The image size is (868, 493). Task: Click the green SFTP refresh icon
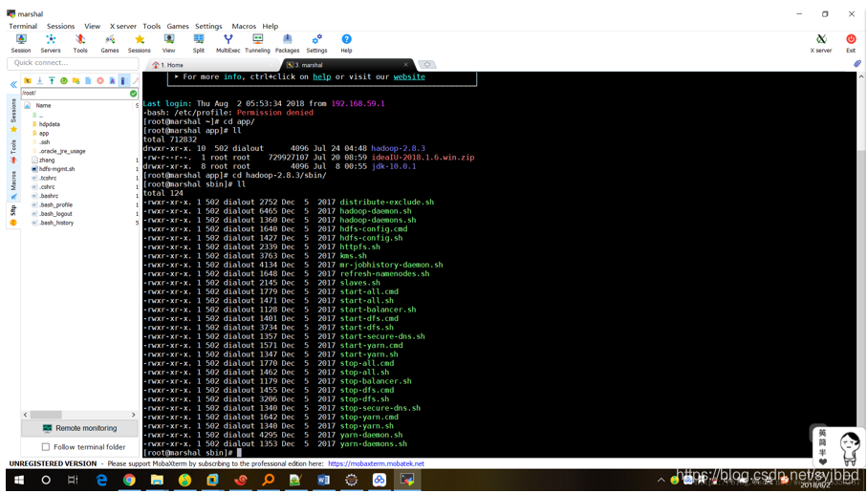point(64,81)
